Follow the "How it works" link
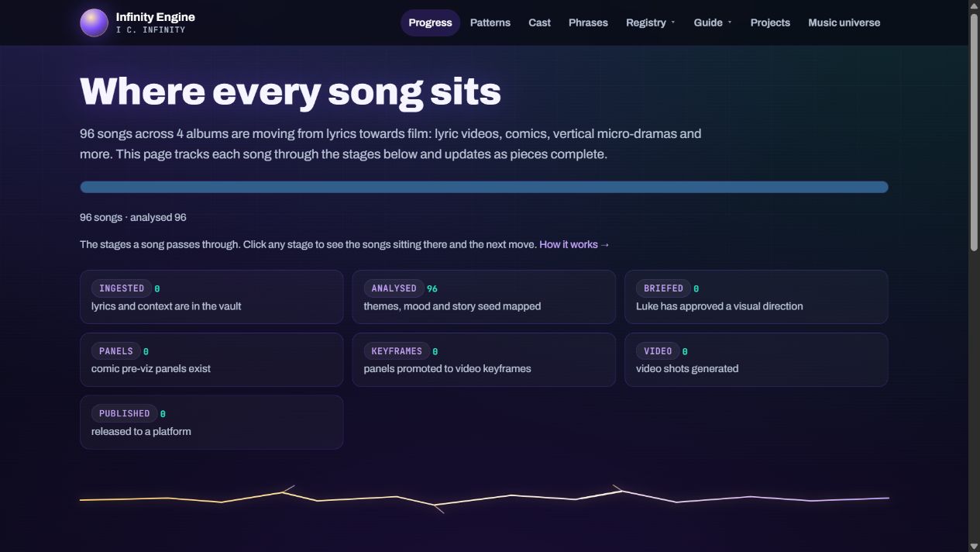The image size is (980, 552). point(574,244)
